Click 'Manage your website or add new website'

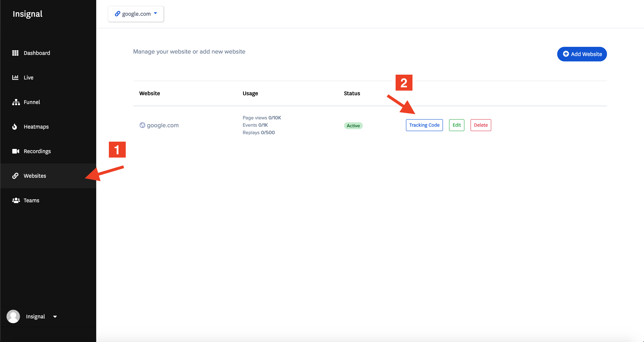click(x=189, y=52)
